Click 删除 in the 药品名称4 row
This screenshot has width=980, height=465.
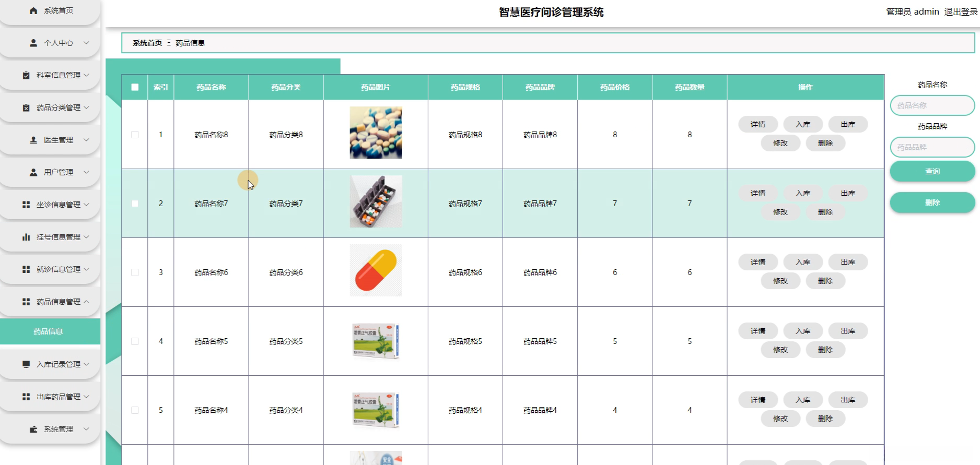(x=825, y=419)
